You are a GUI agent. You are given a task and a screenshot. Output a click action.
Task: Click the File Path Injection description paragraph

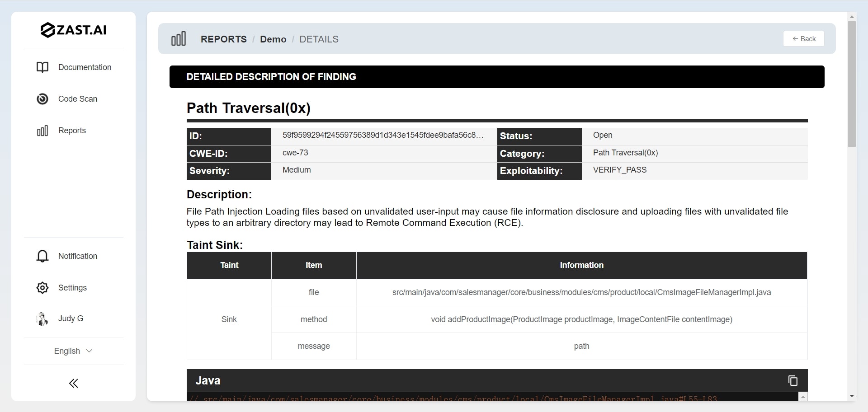pos(487,217)
